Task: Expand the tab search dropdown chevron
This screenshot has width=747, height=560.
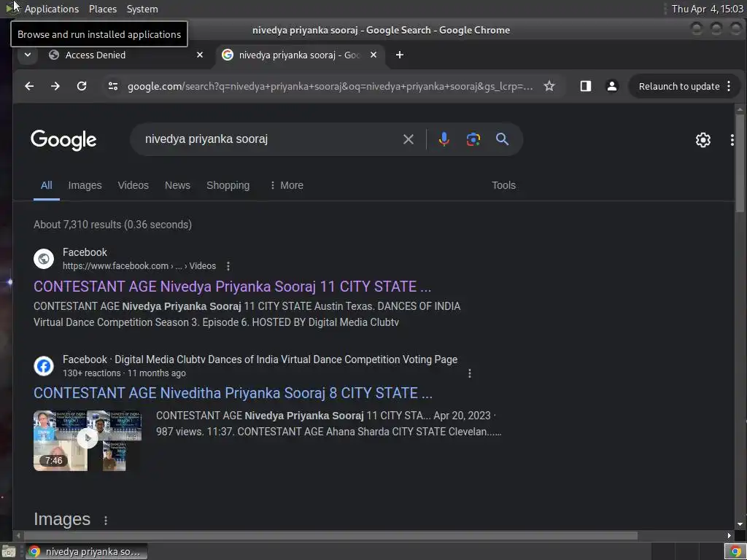Action: [28, 55]
